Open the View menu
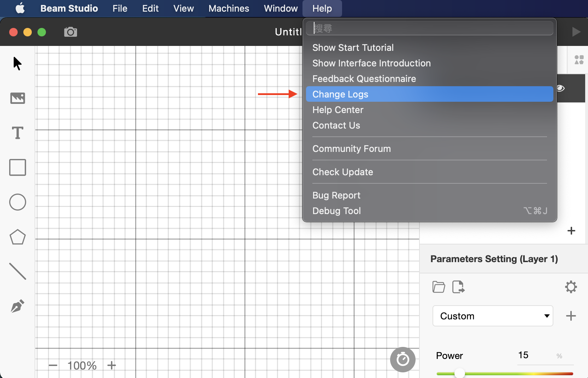The height and width of the screenshot is (378, 588). pos(184,8)
